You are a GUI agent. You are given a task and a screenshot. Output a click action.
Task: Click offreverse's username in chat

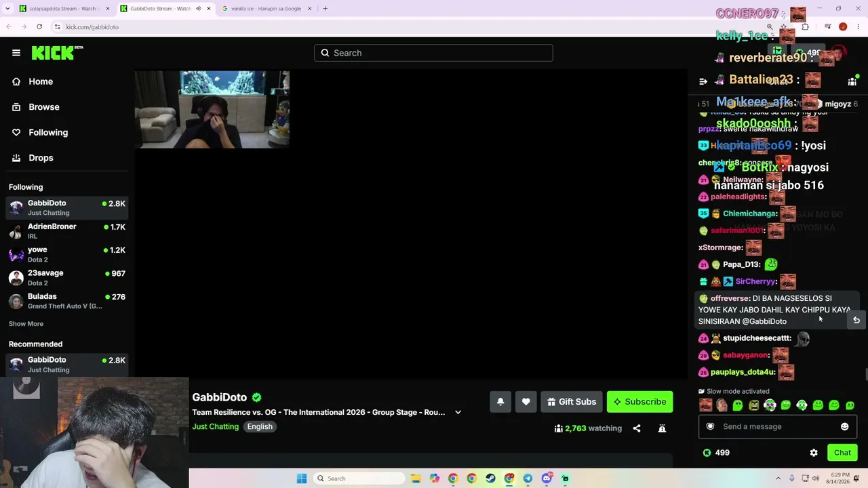click(730, 298)
